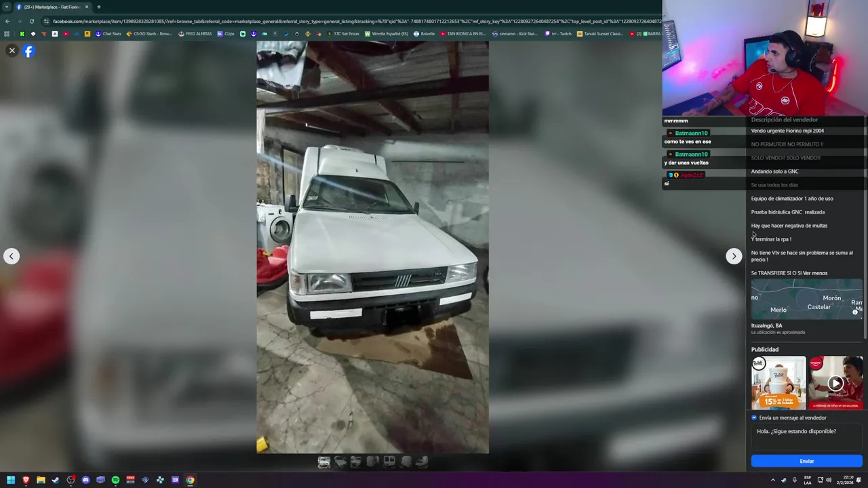The image size is (868, 488).
Task: Select 'Hay que hacer negativa de multas'
Action: point(789,226)
